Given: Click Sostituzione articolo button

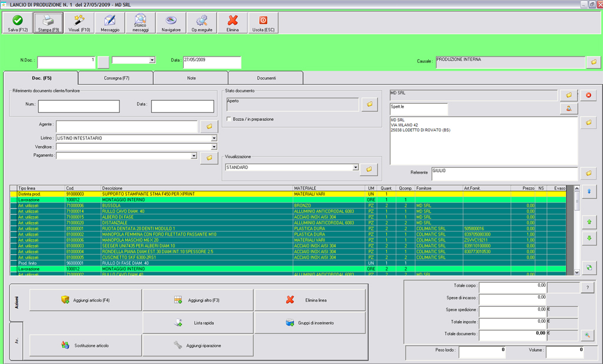Looking at the screenshot, I should tap(85, 346).
